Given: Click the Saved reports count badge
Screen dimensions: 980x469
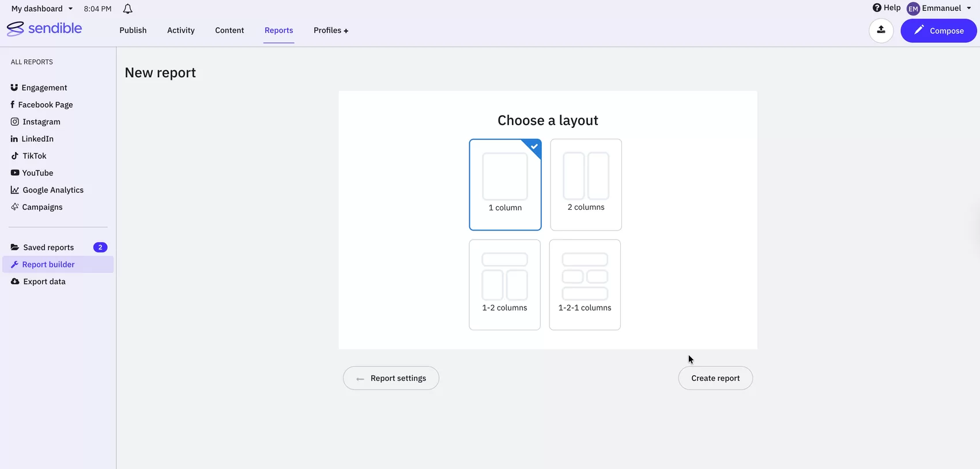Looking at the screenshot, I should tap(100, 247).
